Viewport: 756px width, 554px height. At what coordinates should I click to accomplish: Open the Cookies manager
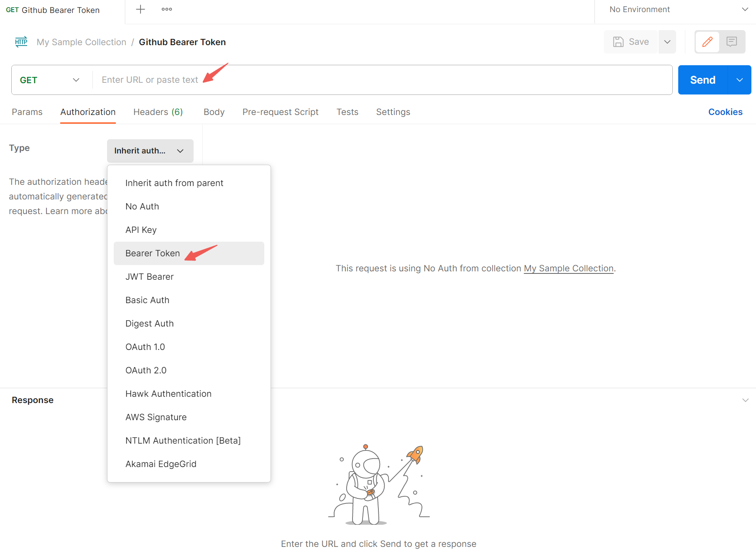click(x=725, y=112)
